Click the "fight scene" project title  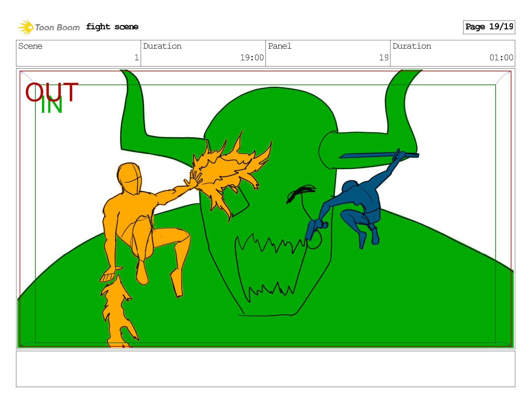coord(112,27)
